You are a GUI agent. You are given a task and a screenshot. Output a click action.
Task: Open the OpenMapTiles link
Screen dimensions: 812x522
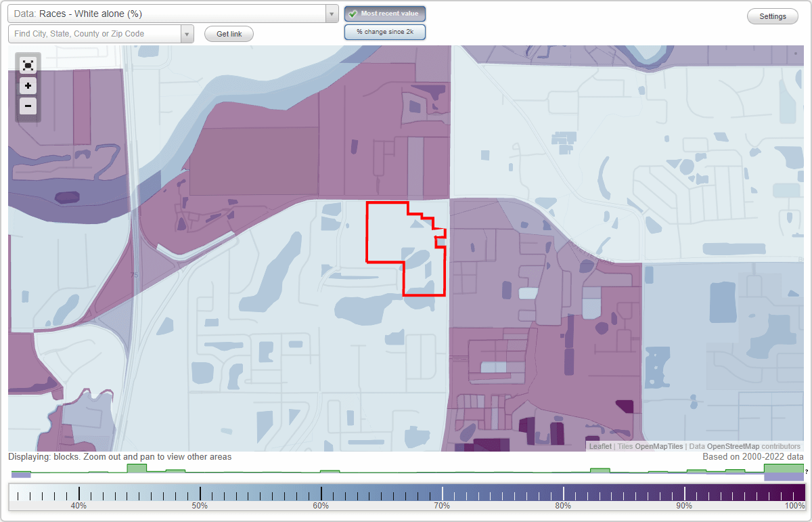coord(659,446)
